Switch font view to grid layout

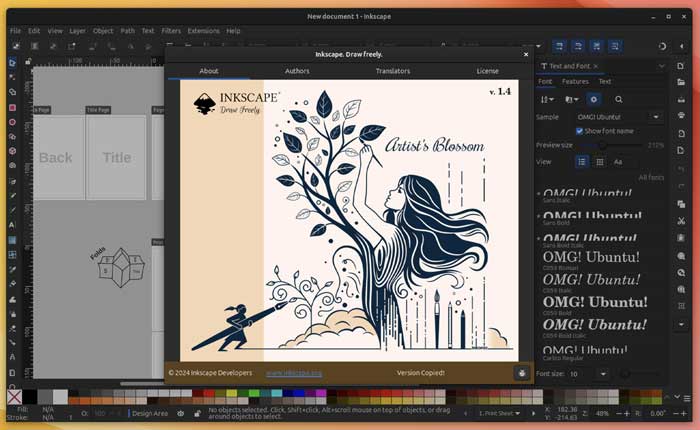point(600,162)
